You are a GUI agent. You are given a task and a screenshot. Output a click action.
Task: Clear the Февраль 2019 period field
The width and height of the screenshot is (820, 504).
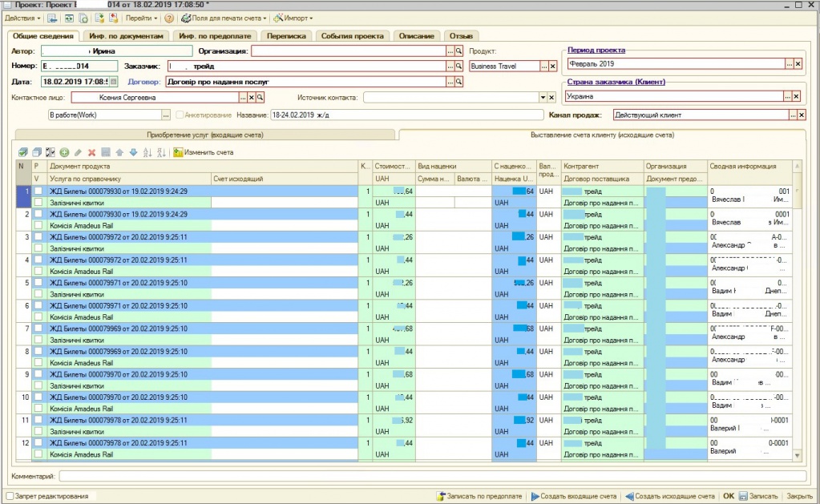tap(798, 64)
